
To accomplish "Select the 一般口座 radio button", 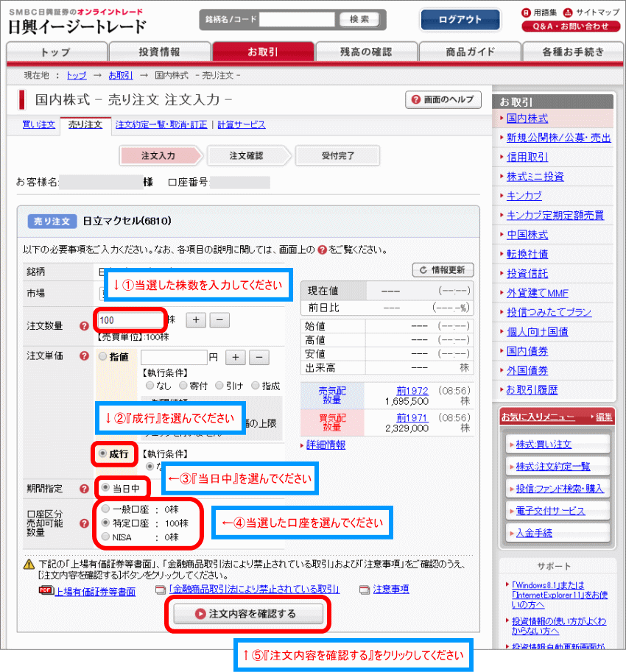I will pyautogui.click(x=105, y=509).
